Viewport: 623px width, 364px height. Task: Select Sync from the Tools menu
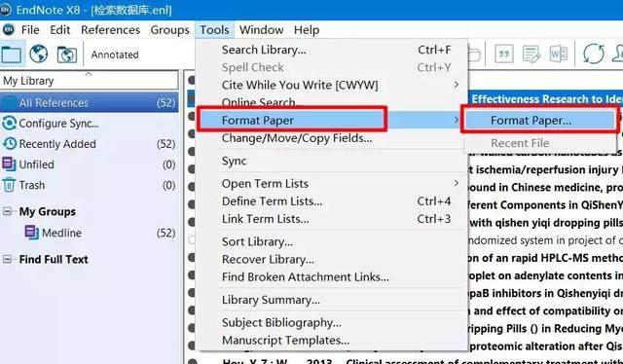332,161
